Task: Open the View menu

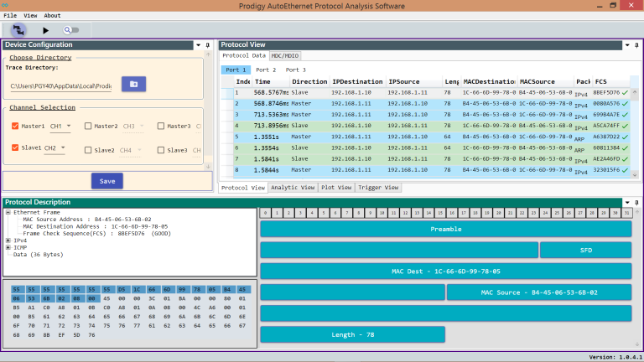Action: [30, 16]
